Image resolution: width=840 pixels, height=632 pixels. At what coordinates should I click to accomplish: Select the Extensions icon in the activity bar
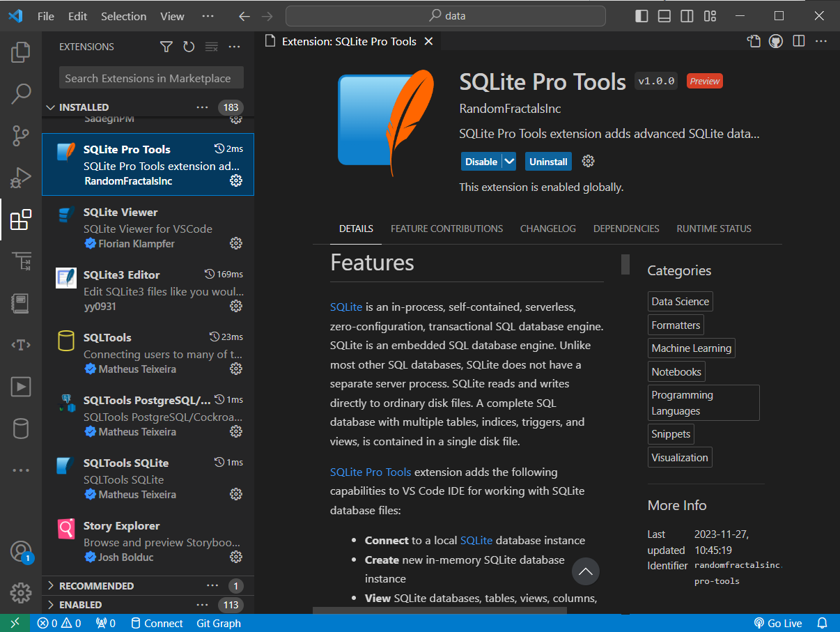point(21,219)
